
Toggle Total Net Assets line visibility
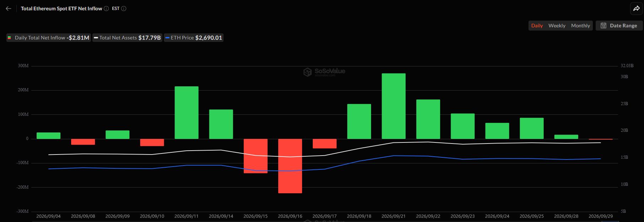click(x=128, y=38)
